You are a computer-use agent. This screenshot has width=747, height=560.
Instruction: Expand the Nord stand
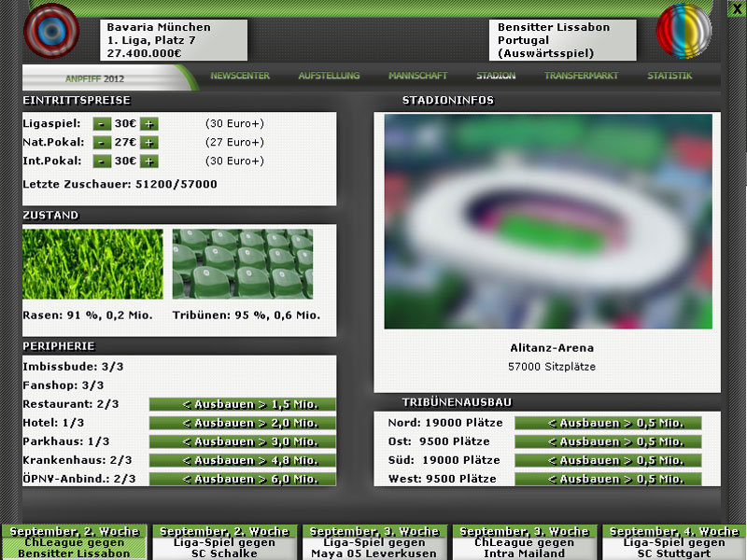(x=608, y=423)
